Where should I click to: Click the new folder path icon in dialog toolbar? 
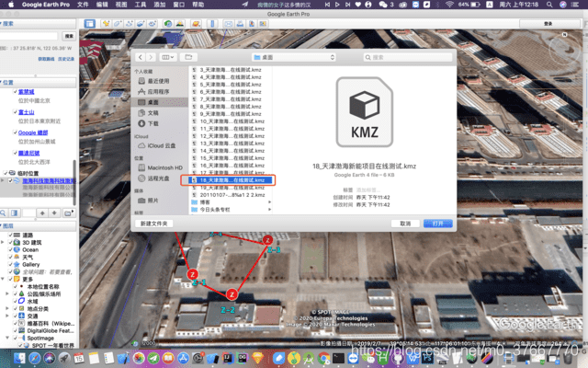pyautogui.click(x=188, y=57)
